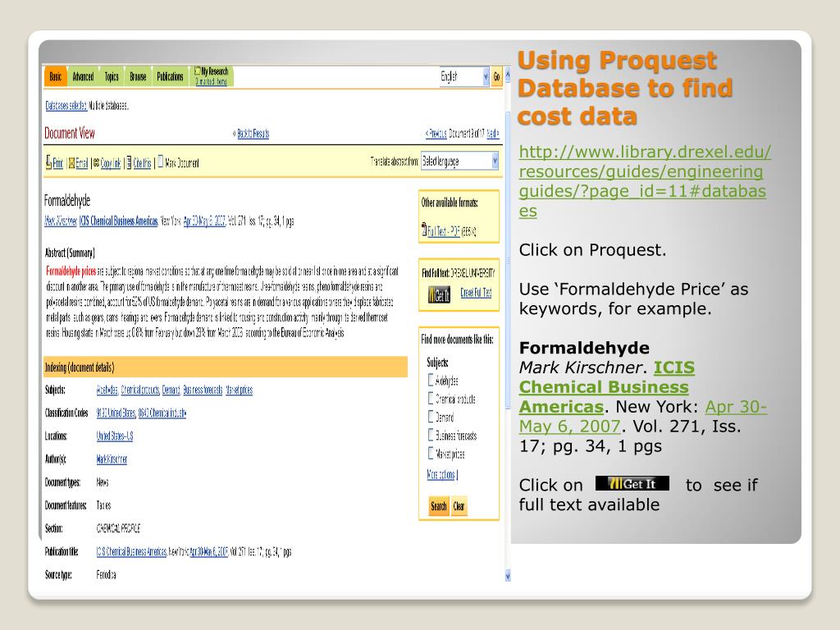Click the Copy link text
Viewport: 840px width, 630px height.
point(111,163)
